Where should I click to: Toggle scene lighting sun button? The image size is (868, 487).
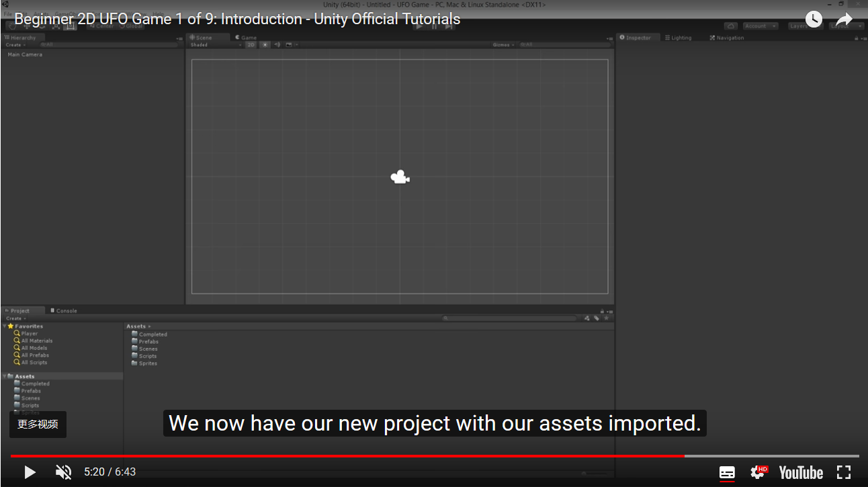pyautogui.click(x=265, y=45)
